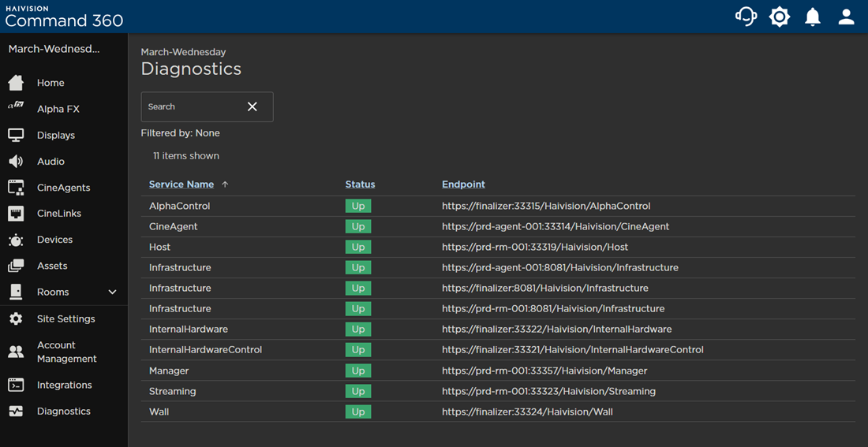Click the CineLinks sidebar icon

coord(16,214)
